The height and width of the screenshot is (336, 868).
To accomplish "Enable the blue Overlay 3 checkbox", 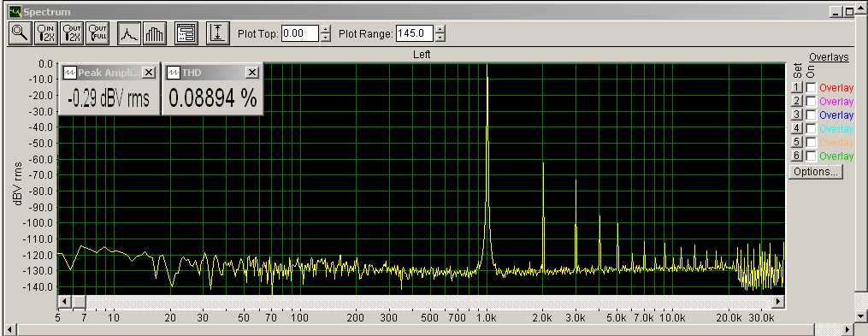I will point(811,115).
